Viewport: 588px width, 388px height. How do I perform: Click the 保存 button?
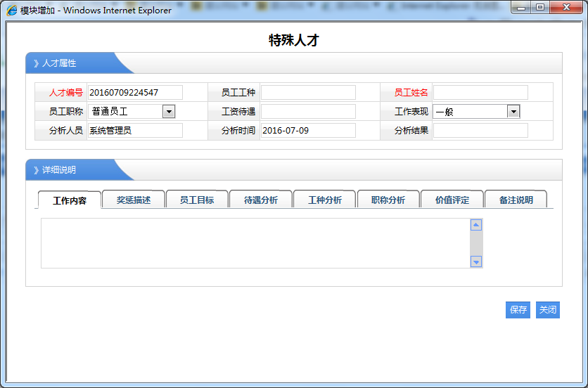[x=518, y=310]
